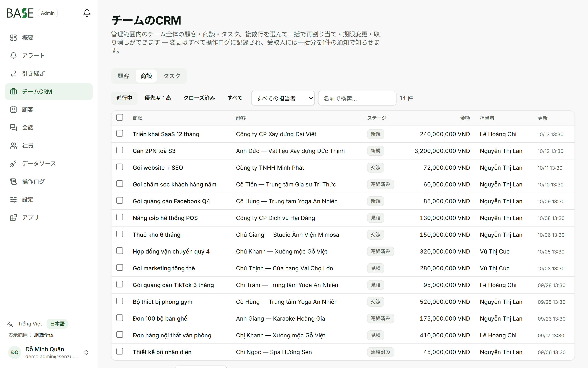Click the 操作ログ scroll icon
This screenshot has width=588, height=368.
(x=13, y=182)
